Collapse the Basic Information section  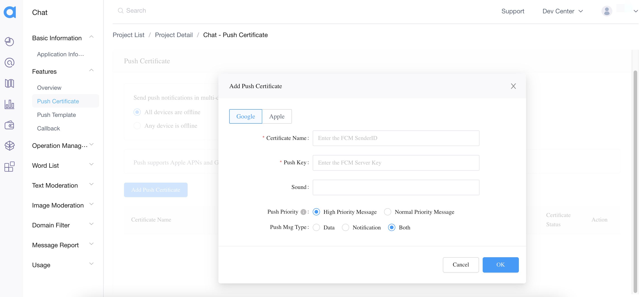tap(91, 37)
